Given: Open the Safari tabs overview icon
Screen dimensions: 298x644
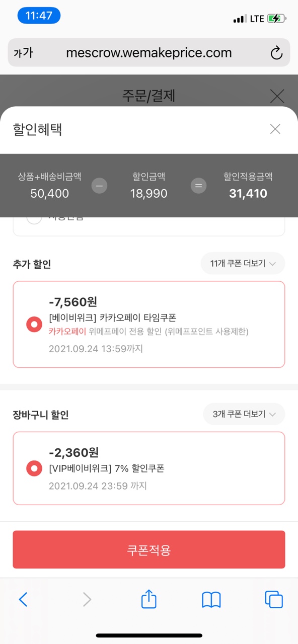Looking at the screenshot, I should 274,599.
